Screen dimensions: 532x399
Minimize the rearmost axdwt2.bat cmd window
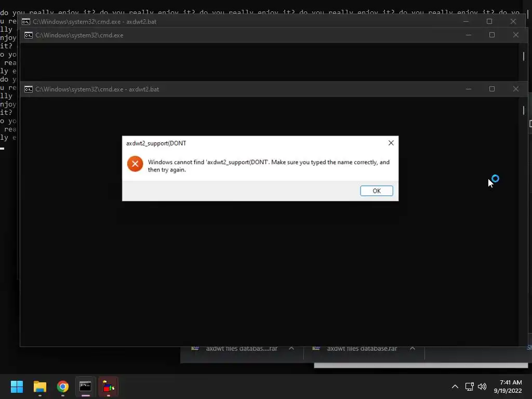tap(466, 21)
